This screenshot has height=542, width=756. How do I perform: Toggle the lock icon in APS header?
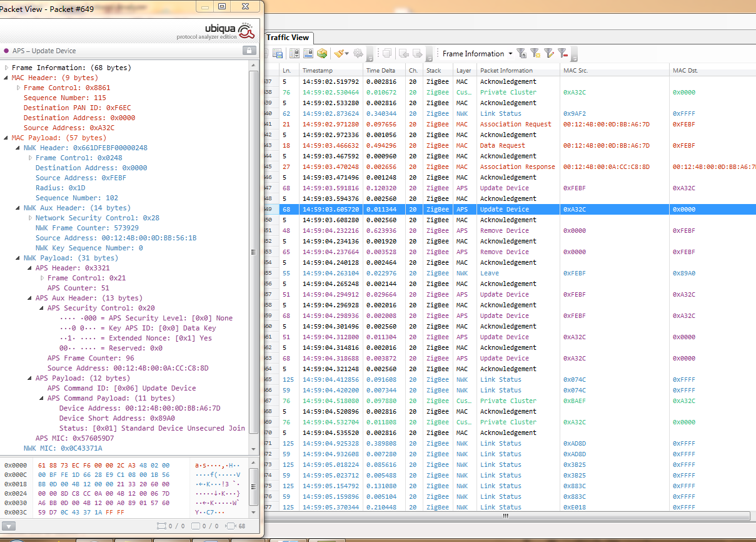point(249,51)
